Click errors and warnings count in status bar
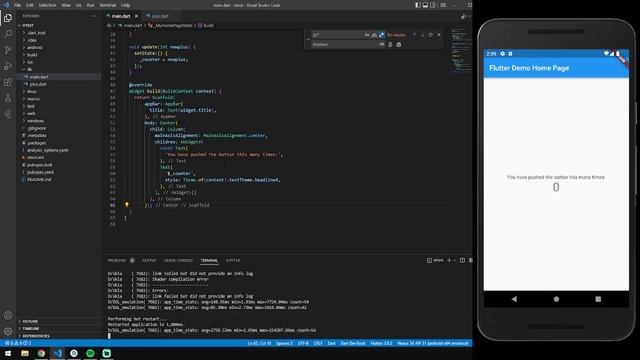 19,343
